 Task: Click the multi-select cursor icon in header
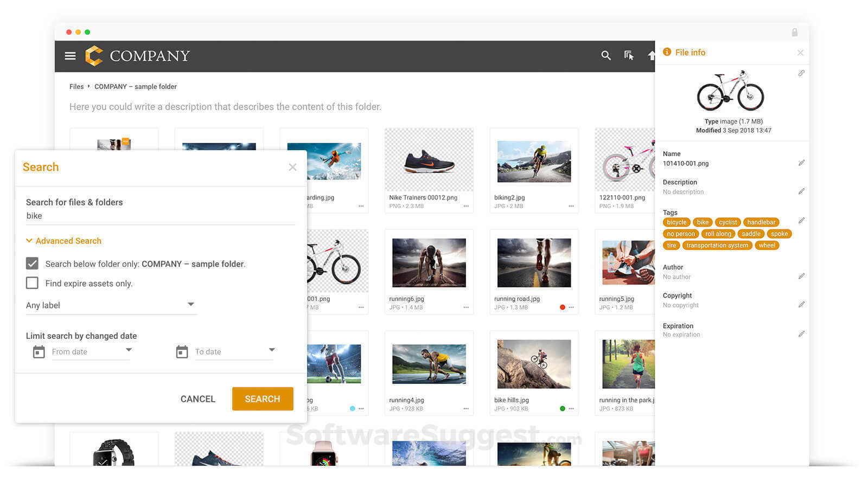point(629,55)
